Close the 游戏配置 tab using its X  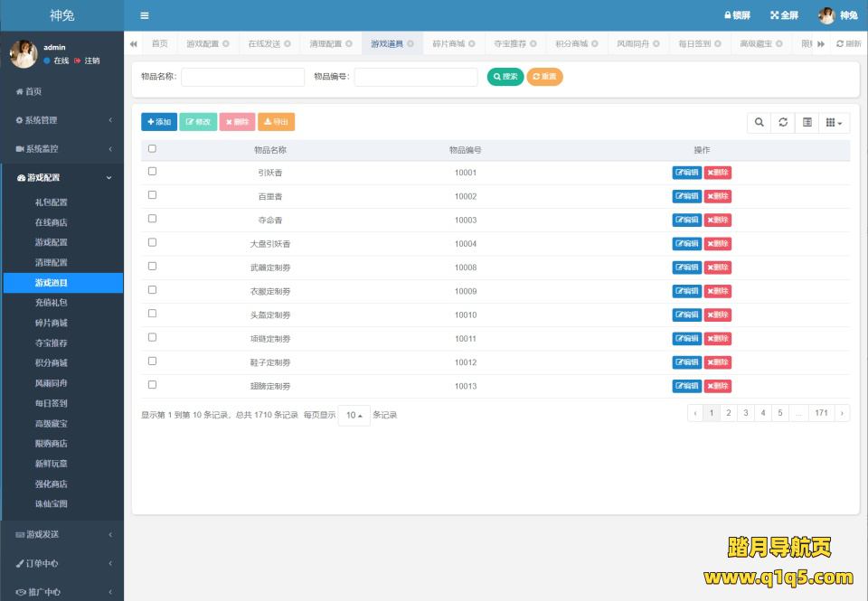pos(226,43)
